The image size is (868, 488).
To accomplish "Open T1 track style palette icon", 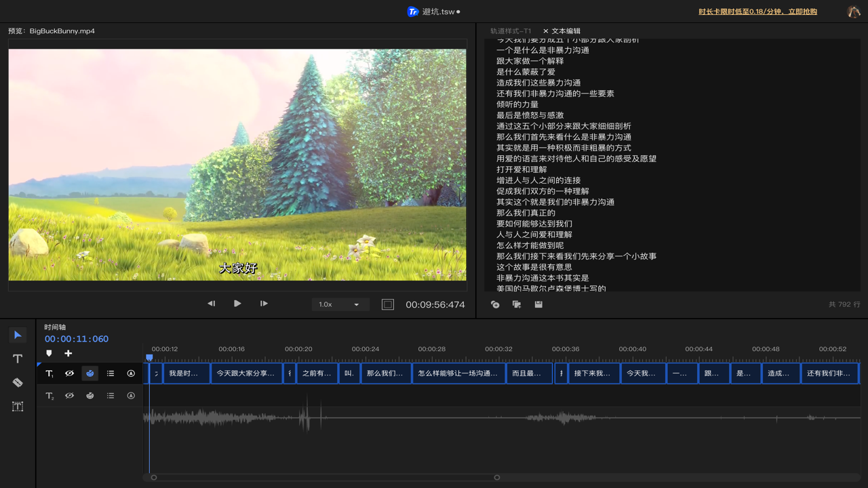I will click(90, 373).
